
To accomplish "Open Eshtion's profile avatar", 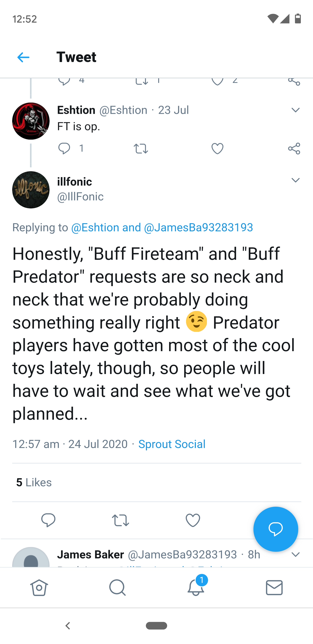I will (x=31, y=121).
